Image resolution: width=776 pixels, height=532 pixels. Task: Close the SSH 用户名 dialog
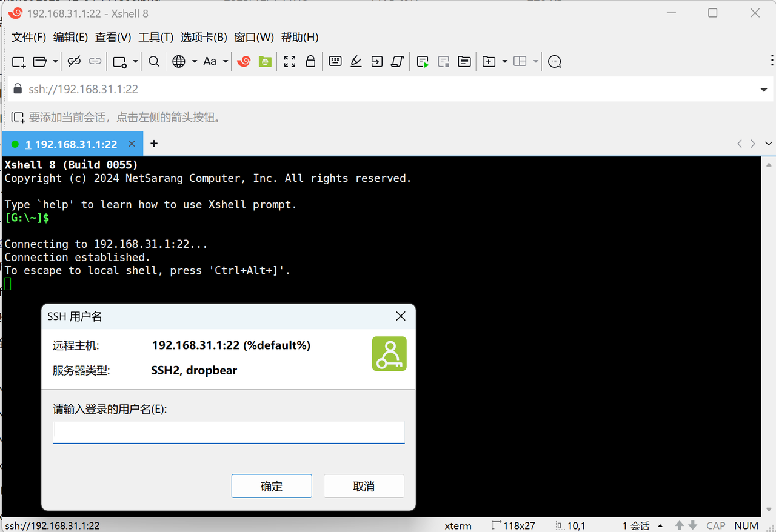(400, 316)
